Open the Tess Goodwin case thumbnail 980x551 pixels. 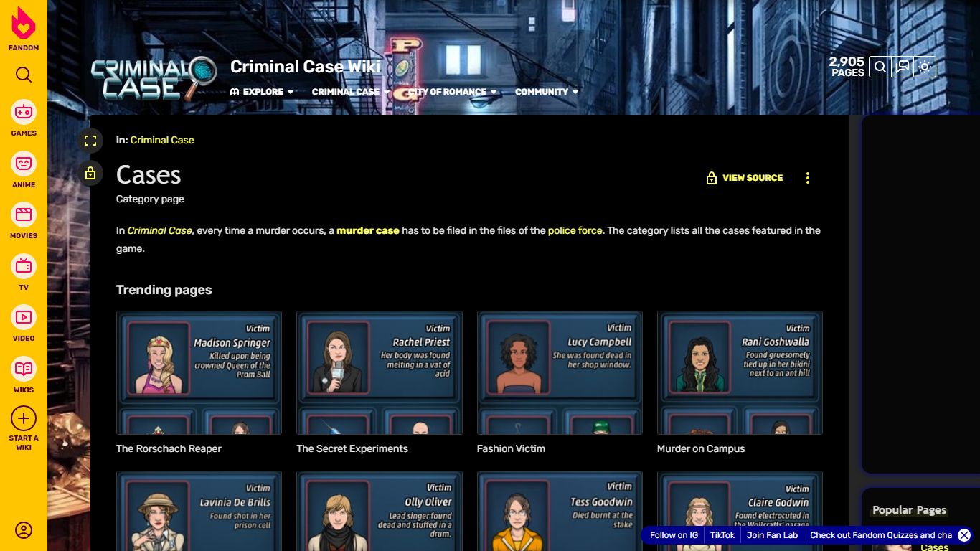(560, 511)
